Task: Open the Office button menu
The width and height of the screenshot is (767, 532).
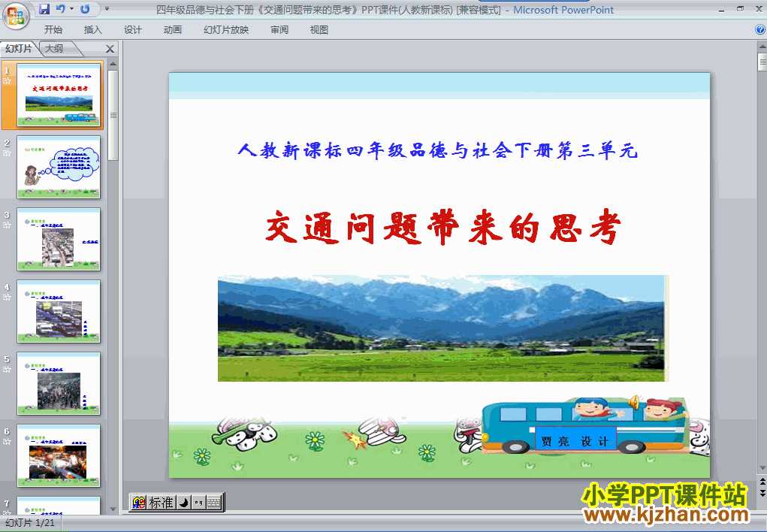Action: pos(16,16)
